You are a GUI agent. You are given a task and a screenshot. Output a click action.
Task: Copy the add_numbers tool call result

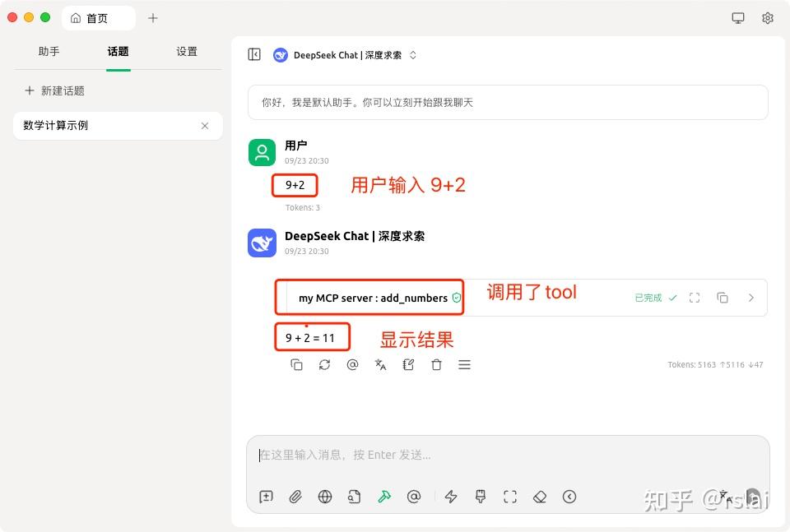(x=723, y=298)
